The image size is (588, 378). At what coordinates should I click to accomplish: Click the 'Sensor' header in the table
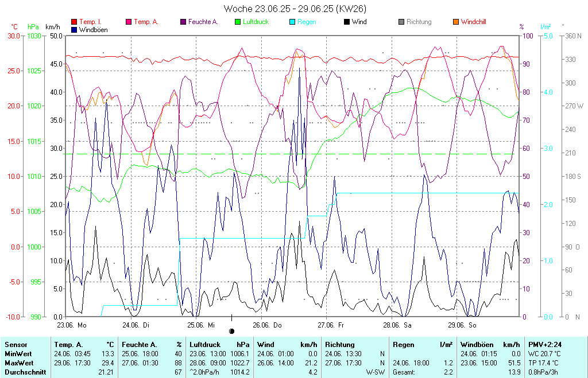click(16, 345)
